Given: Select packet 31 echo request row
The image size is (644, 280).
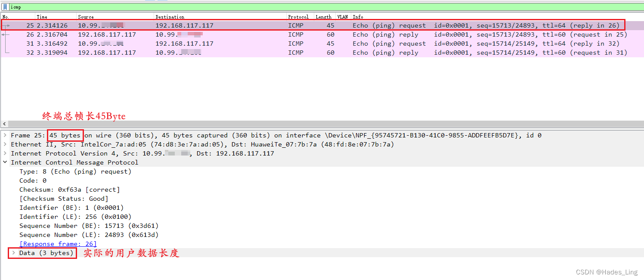Looking at the screenshot, I should 322,44.
